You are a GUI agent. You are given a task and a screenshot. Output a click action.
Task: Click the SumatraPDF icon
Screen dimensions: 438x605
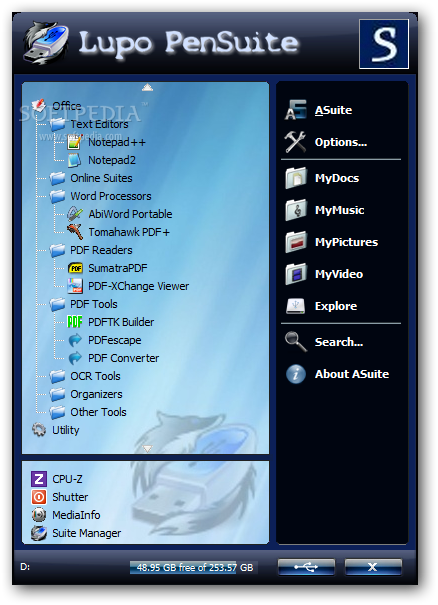pos(75,268)
